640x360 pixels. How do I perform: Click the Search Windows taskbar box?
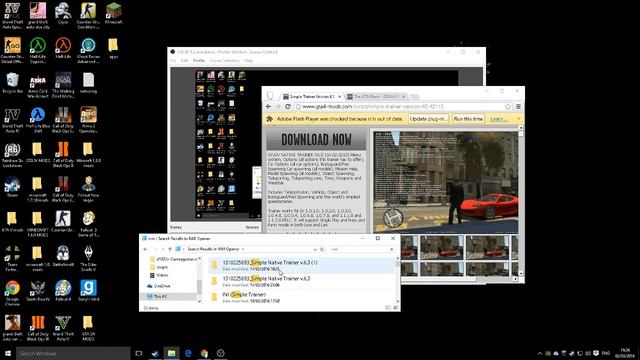click(73, 353)
